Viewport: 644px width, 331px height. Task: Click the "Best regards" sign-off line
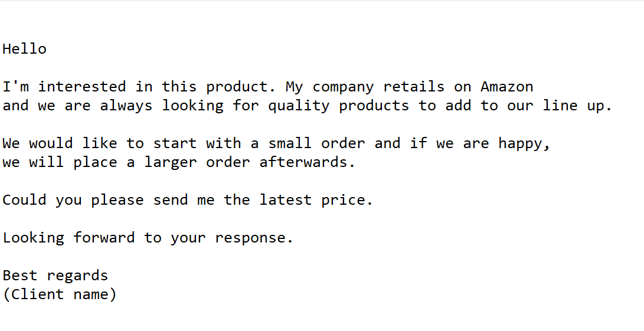[55, 276]
